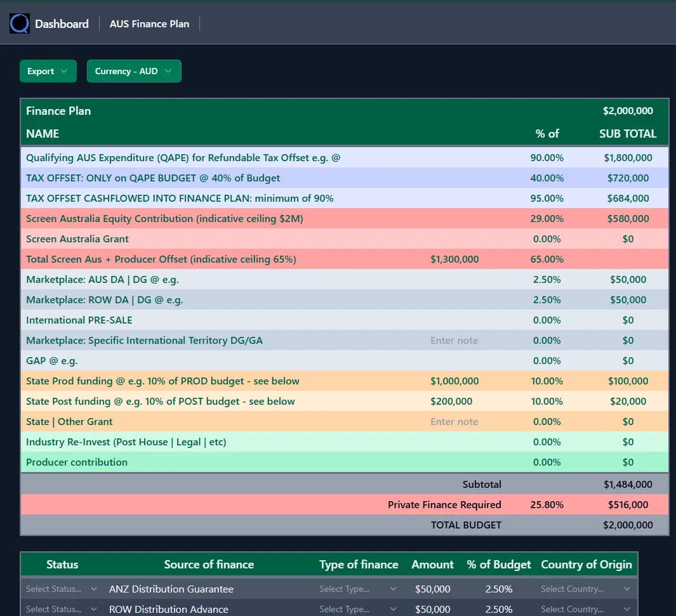Click Screen Australia Equity Contribution row name
This screenshot has width=676, height=616.
pos(164,218)
